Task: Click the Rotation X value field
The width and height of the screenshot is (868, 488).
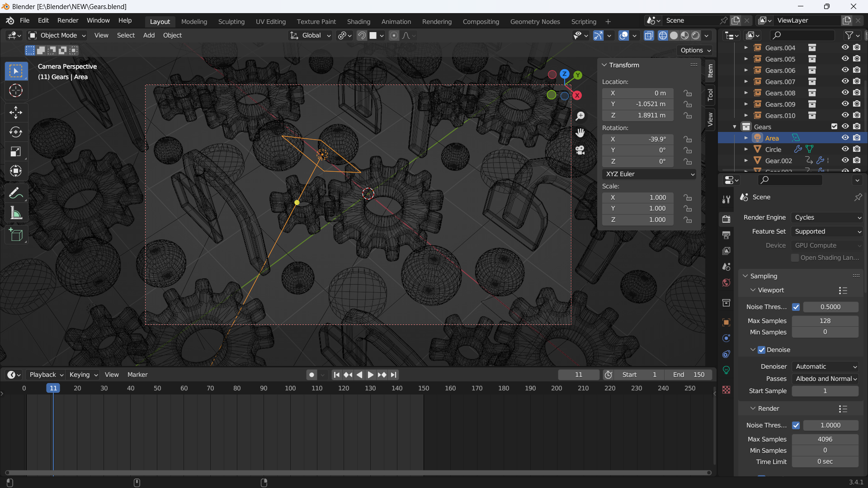Action: pos(638,139)
